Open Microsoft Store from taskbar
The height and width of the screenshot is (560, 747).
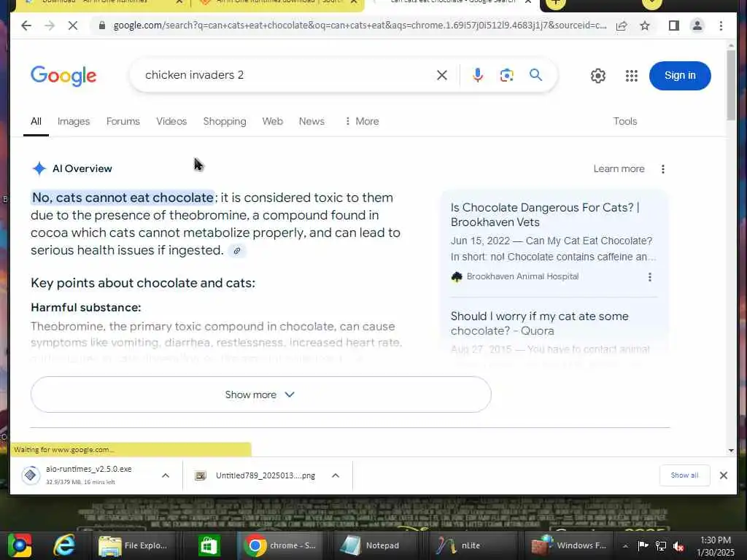pos(209,545)
